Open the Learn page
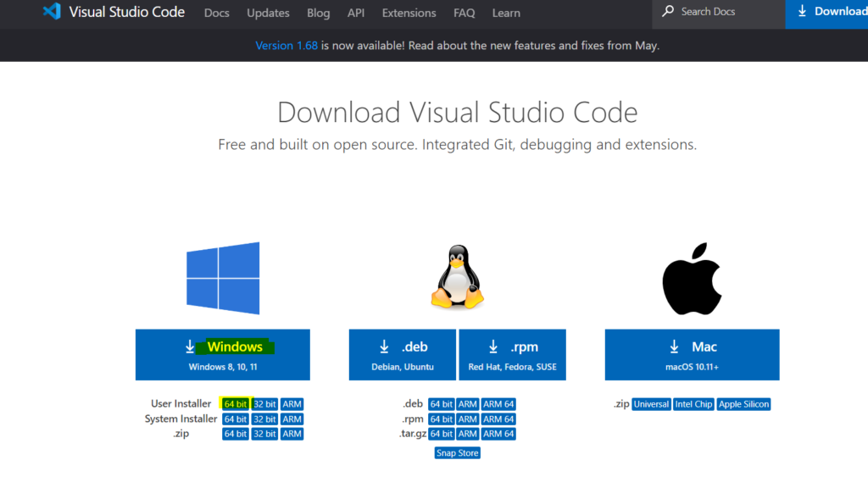The image size is (868, 488). point(506,13)
